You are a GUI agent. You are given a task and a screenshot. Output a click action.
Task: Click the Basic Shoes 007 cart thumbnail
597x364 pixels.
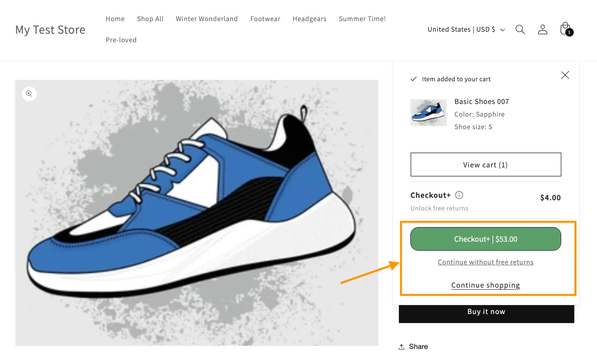coord(429,113)
